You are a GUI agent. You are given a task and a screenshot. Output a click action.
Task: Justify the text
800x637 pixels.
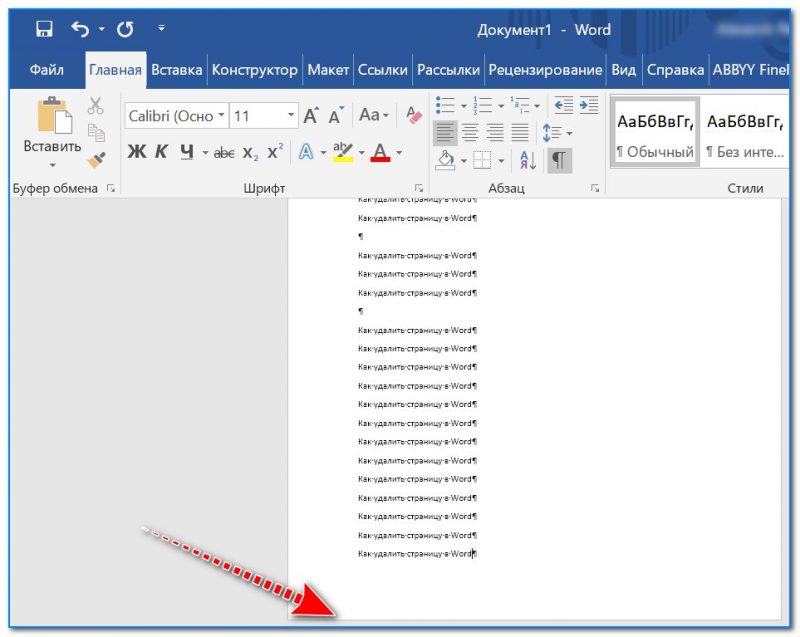[520, 133]
